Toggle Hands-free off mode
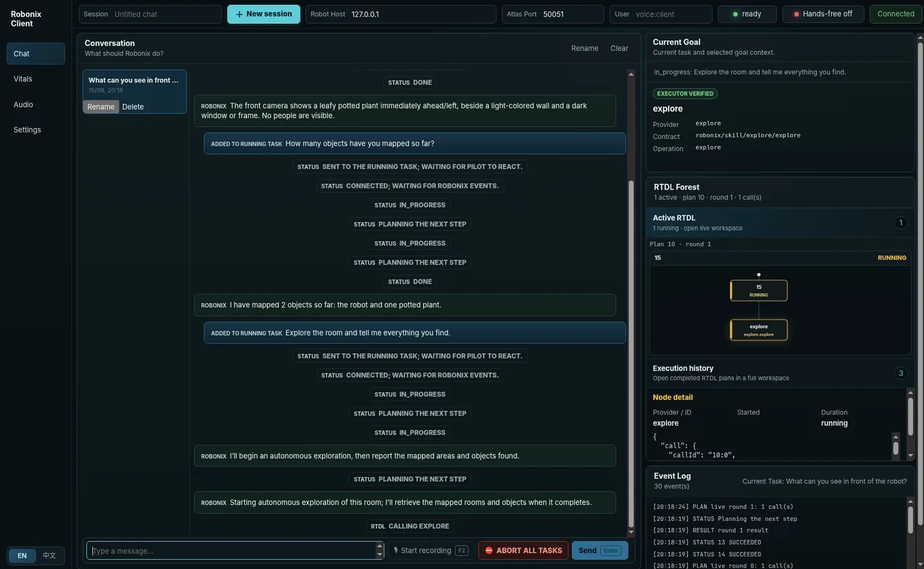924x569 pixels. tap(823, 14)
